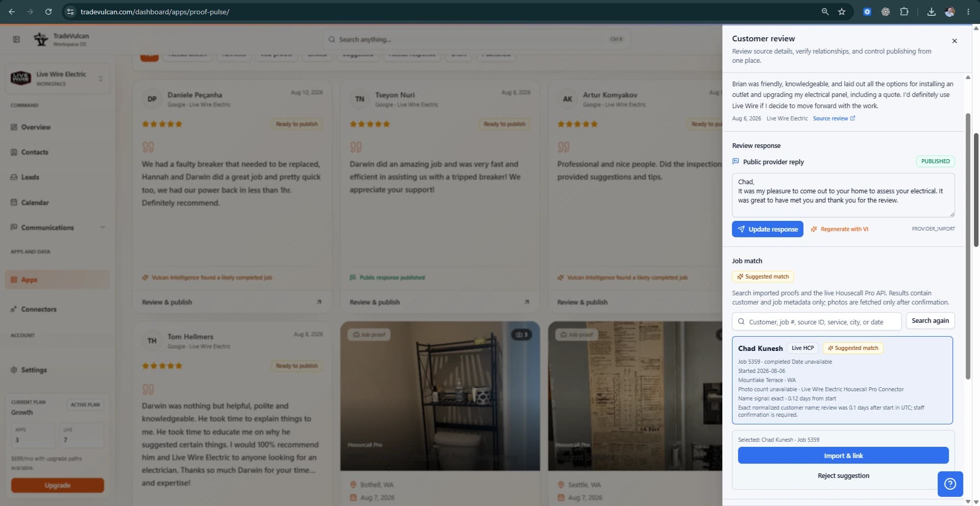Click the review panel vertical scrollbar
980x506 pixels.
tap(968, 246)
